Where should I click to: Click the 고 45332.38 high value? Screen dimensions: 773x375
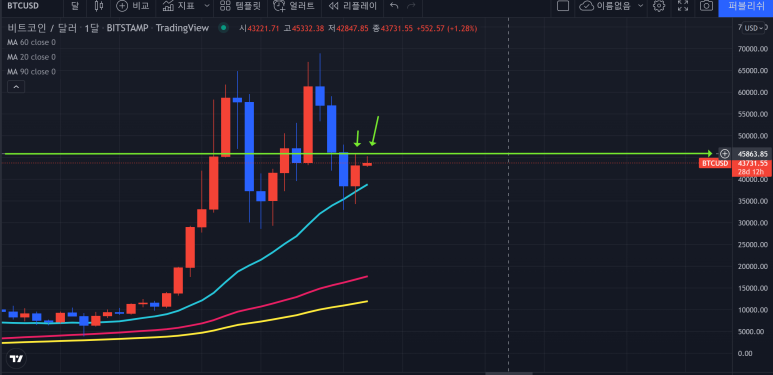304,29
